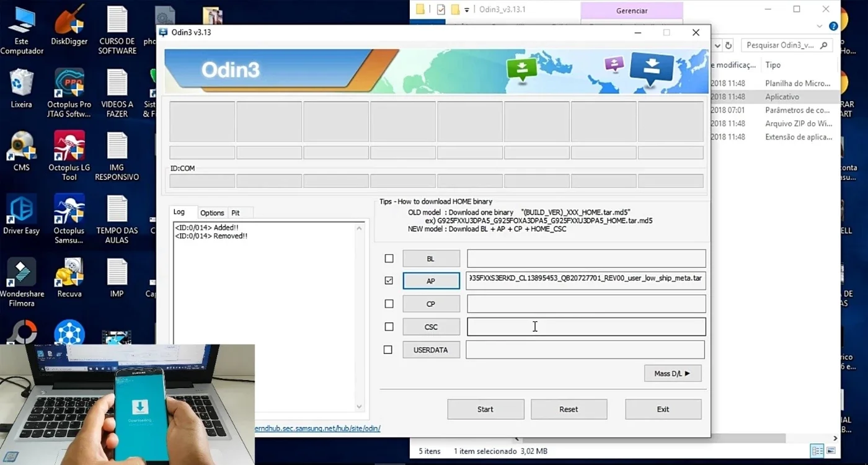This screenshot has height=465, width=868.
Task: Refresh the Explorer address bar
Action: click(728, 45)
